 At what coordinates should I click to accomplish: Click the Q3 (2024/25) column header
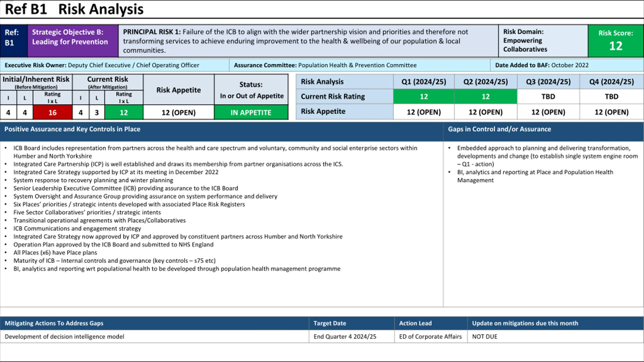[548, 82]
